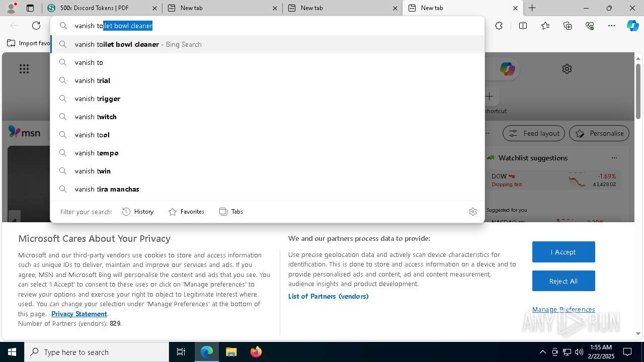The width and height of the screenshot is (644, 362).
Task: Open Task View on the taskbar
Action: point(181,352)
